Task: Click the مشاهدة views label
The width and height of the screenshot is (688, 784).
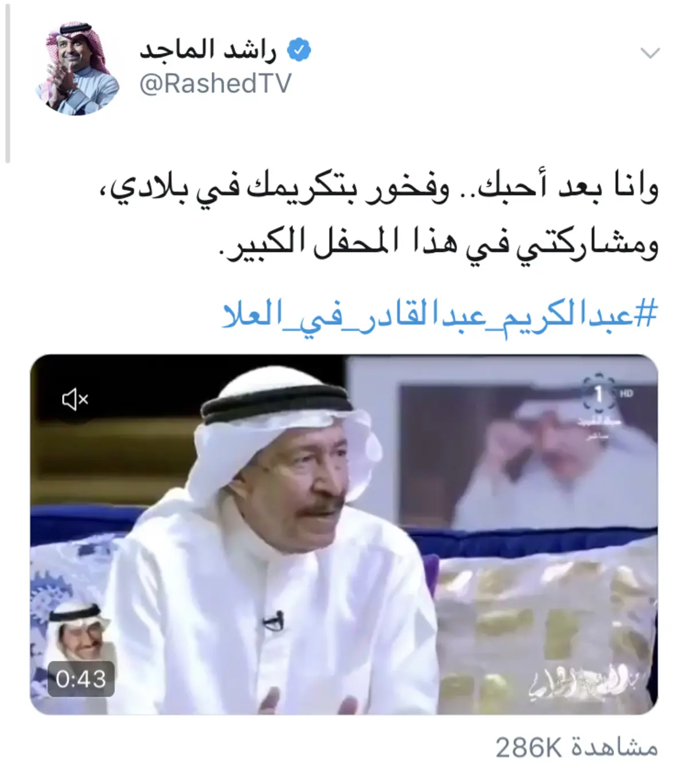Action: (613, 748)
